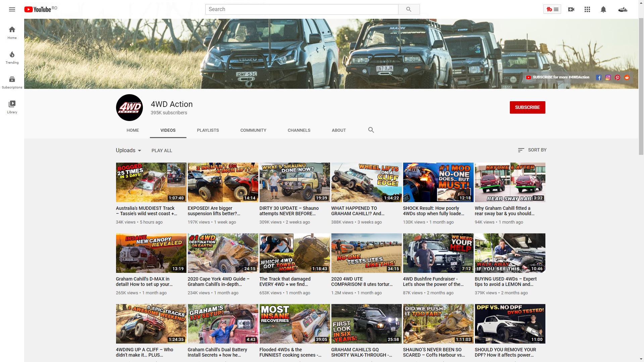
Task: Open Library in the sidebar
Action: point(12,107)
